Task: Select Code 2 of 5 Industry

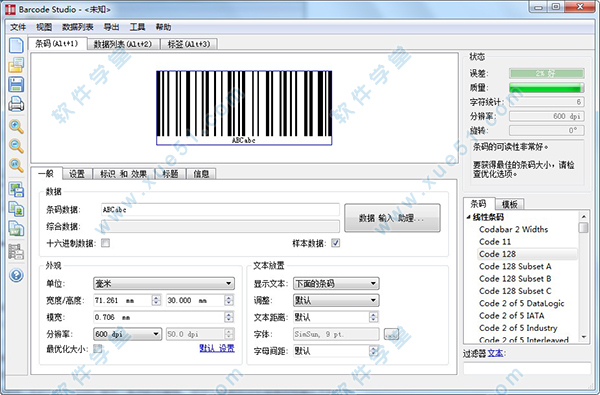Action: click(x=518, y=328)
